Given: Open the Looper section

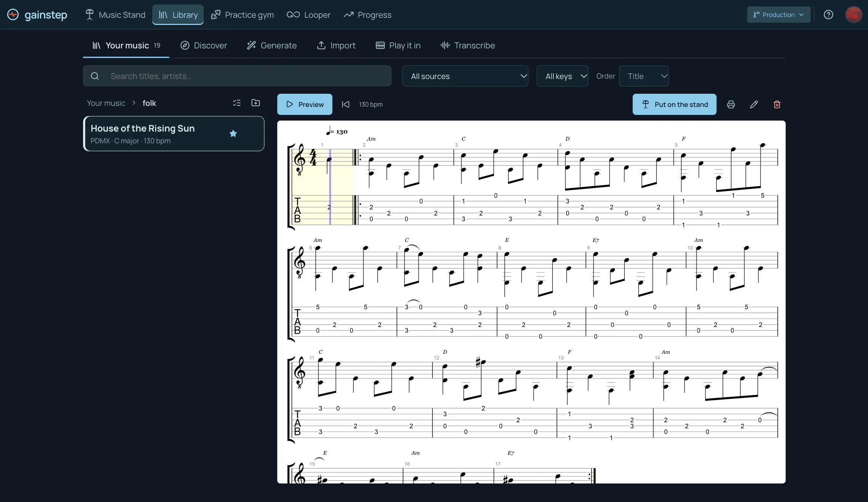Looking at the screenshot, I should click(x=309, y=15).
